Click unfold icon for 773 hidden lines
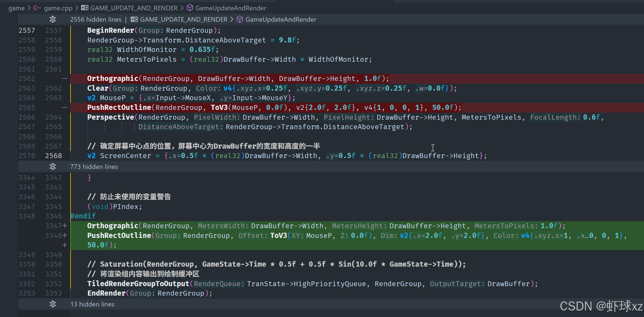Image resolution: width=644 pixels, height=317 pixels. point(53,166)
